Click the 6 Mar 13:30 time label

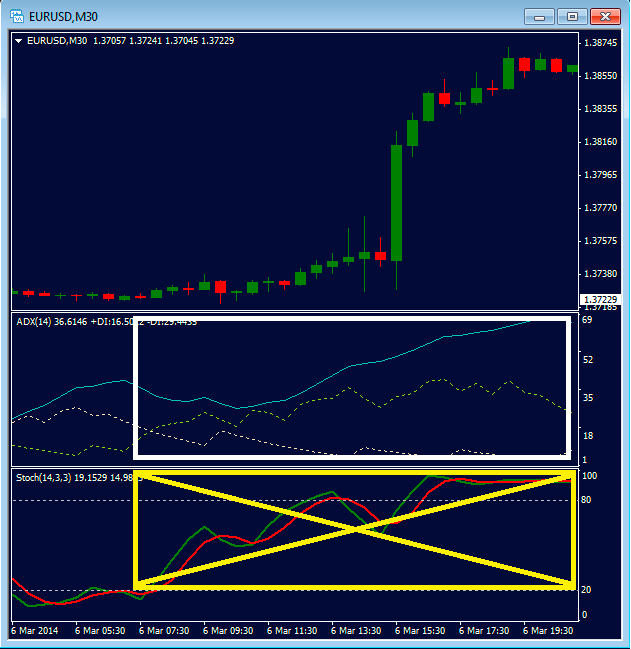tap(358, 631)
